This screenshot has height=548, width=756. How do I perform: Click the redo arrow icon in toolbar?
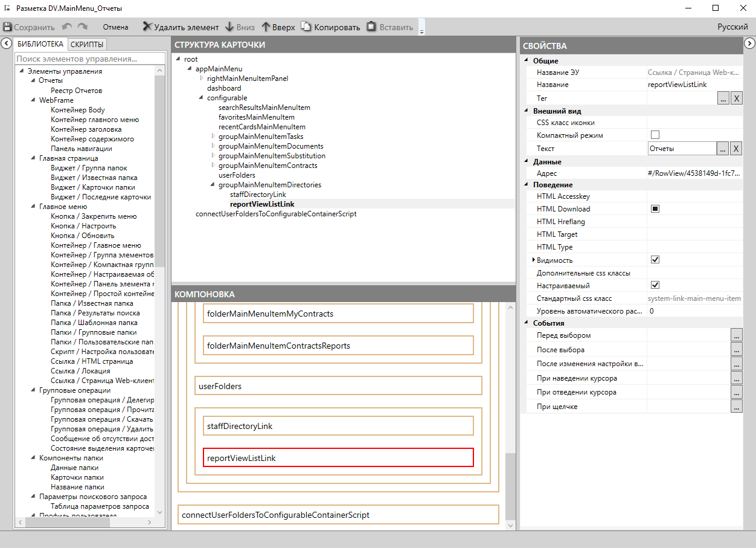click(x=83, y=27)
